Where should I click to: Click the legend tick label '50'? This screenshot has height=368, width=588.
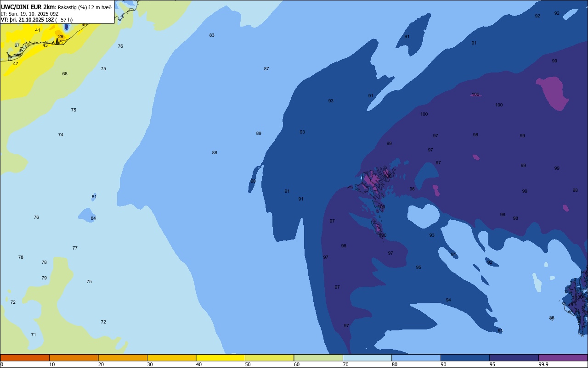[x=248, y=364]
